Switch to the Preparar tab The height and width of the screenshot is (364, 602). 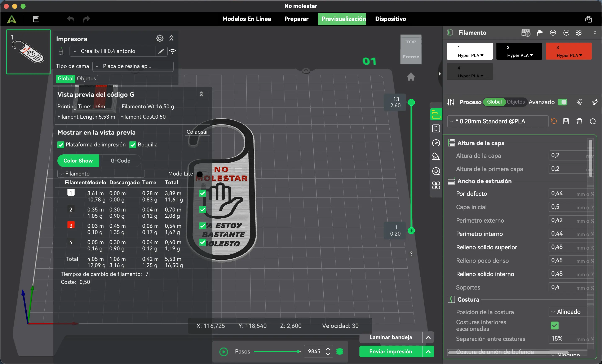(x=296, y=19)
